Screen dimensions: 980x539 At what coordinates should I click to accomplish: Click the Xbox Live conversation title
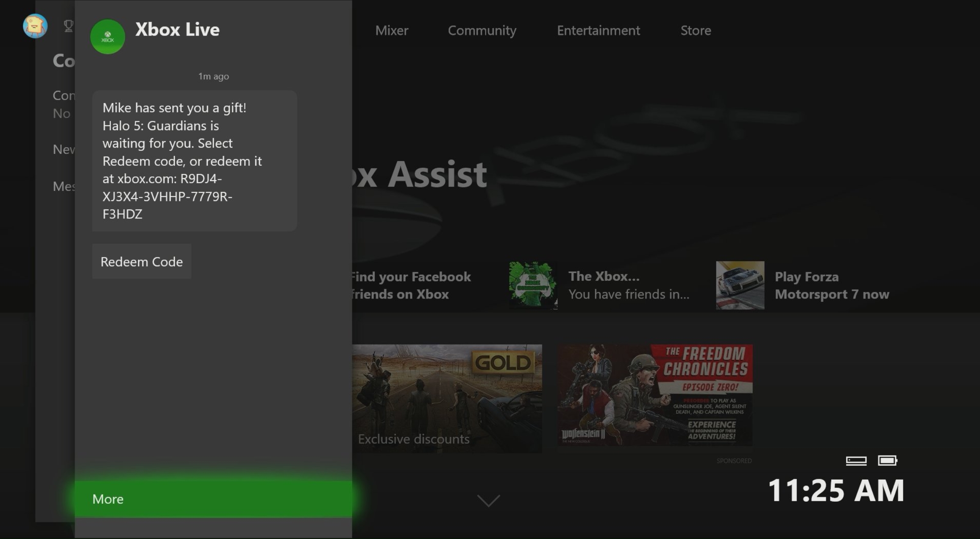[177, 29]
